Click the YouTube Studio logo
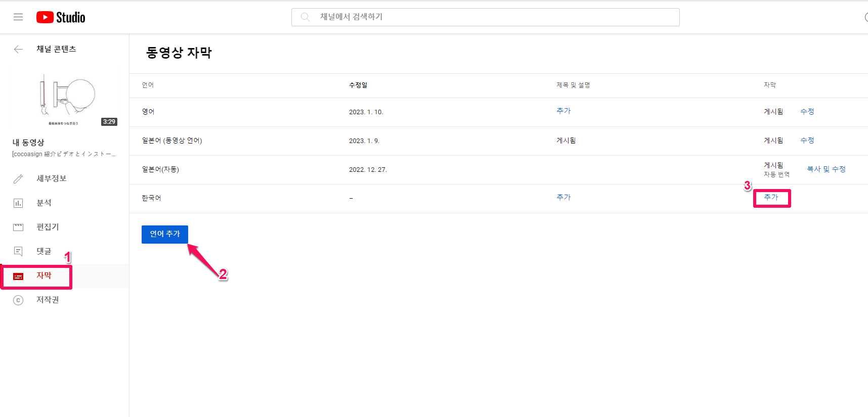Image resolution: width=868 pixels, height=417 pixels. click(61, 17)
